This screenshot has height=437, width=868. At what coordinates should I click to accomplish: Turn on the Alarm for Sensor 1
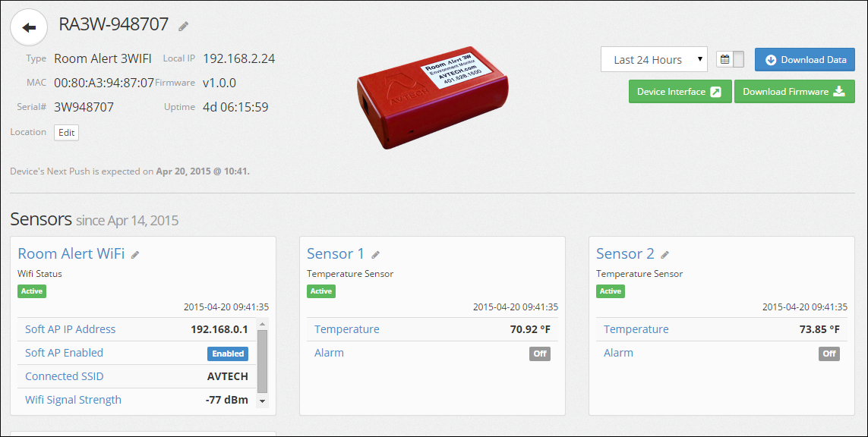point(539,354)
